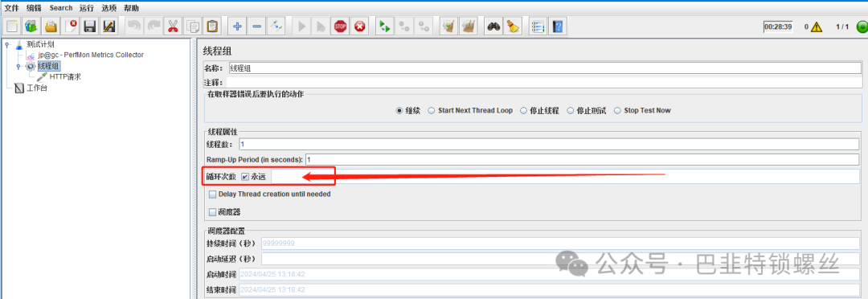Open the 运行 menu
This screenshot has width=868, height=299.
(x=86, y=8)
